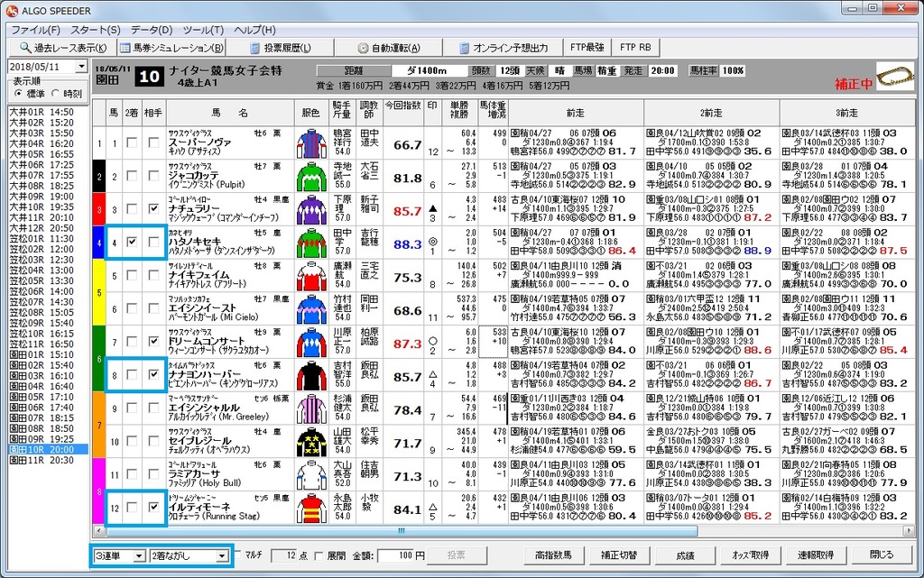924x578 pixels.
Task: Click jockey silk icon for エイシンイースト
Action: coord(311,309)
